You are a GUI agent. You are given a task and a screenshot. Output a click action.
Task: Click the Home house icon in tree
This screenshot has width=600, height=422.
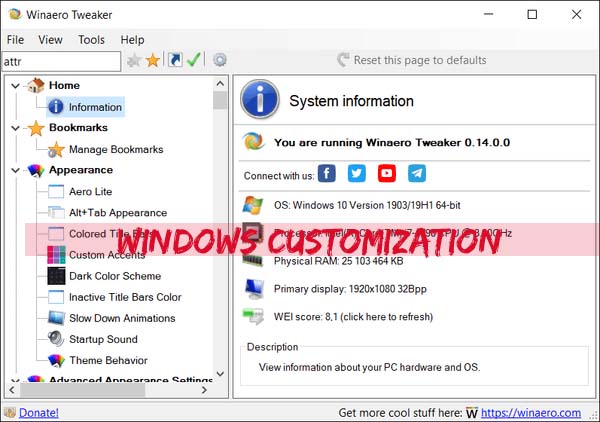point(36,85)
